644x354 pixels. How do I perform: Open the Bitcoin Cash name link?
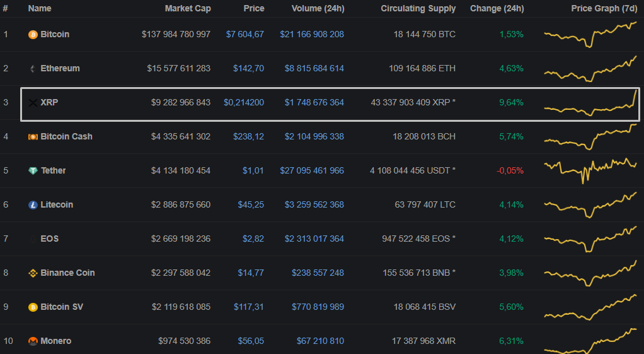tap(66, 136)
